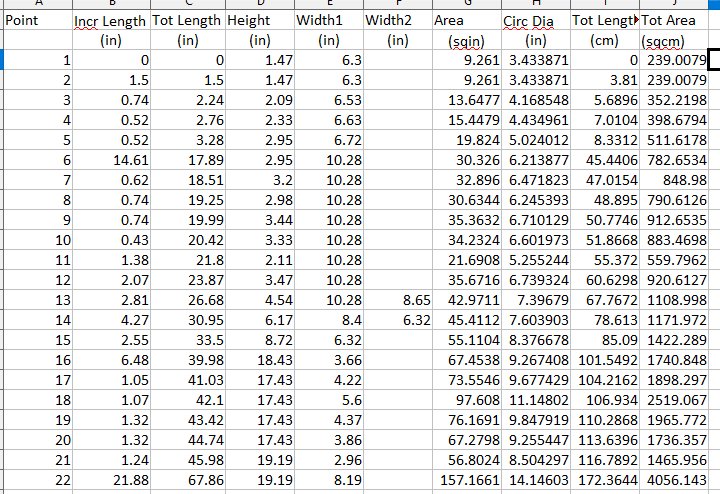Screen dimensions: 720x494
Task: Click Incr Length cell 0.43
Action: [112, 240]
